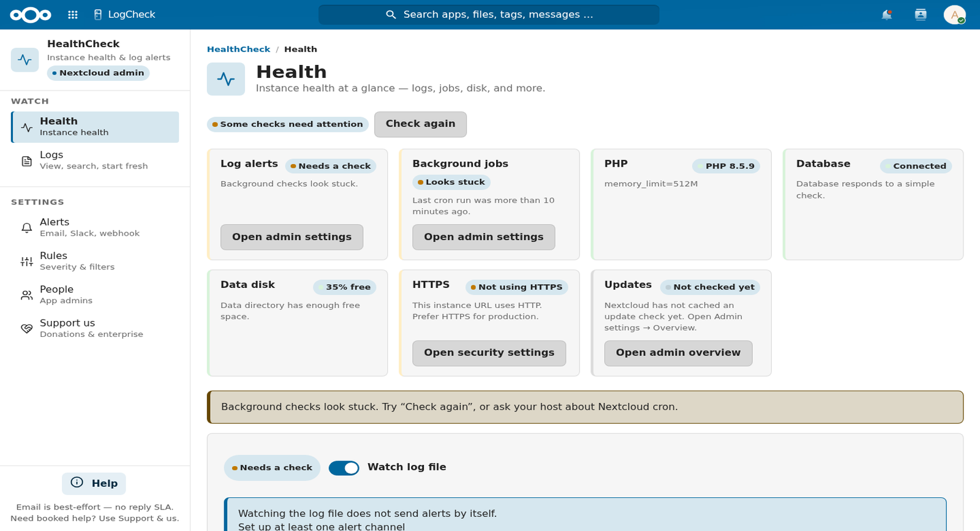Click the memory_limit=512M text
This screenshot has width=980, height=531.
tap(651, 184)
